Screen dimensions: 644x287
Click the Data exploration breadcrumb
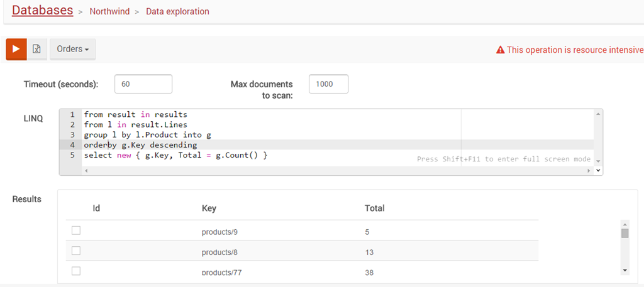point(177,11)
